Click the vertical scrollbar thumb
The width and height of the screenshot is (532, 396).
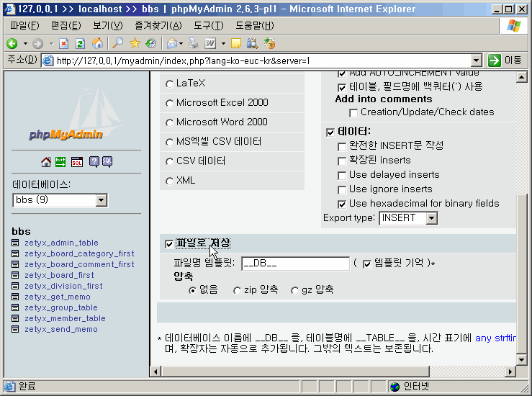tap(521, 274)
